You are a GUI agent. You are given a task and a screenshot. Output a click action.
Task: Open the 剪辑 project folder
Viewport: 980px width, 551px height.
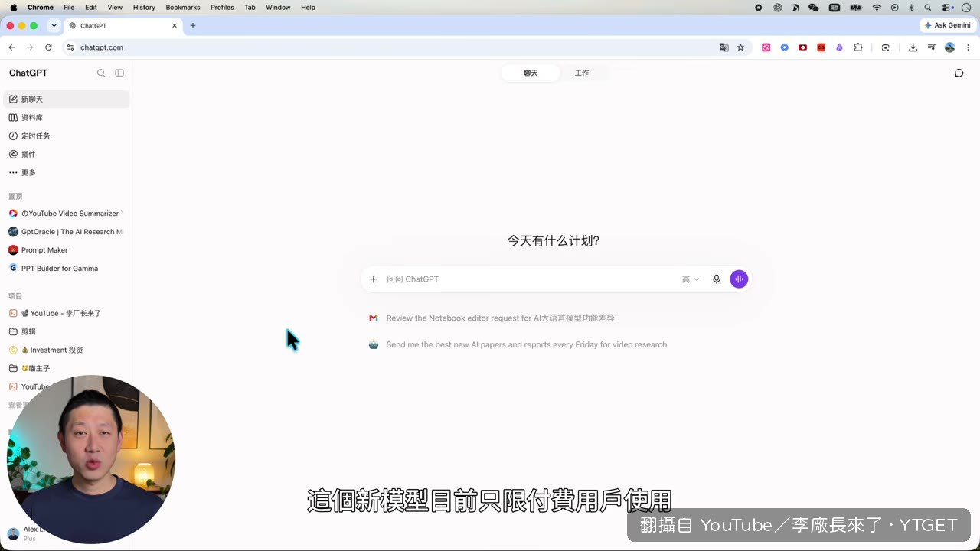[67, 331]
